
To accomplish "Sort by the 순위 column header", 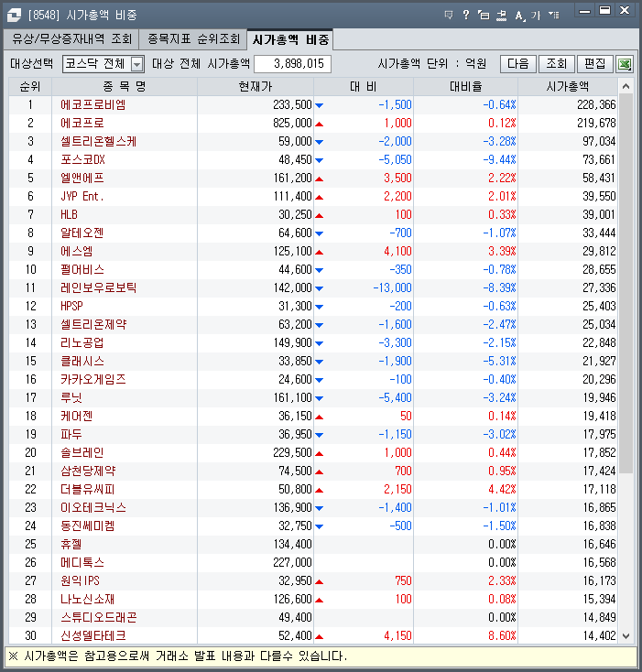I will (x=30, y=87).
